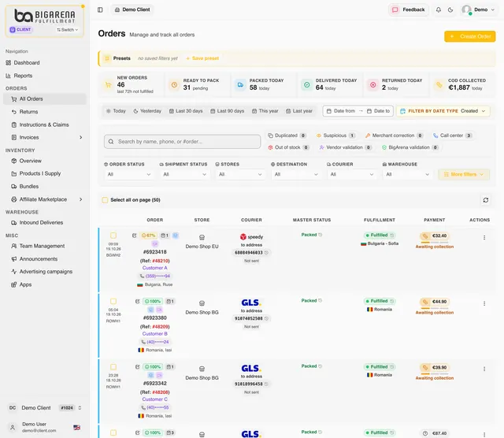The width and height of the screenshot is (504, 438).
Task: Toggle the sidebar collapse icon
Action: pos(100,9)
